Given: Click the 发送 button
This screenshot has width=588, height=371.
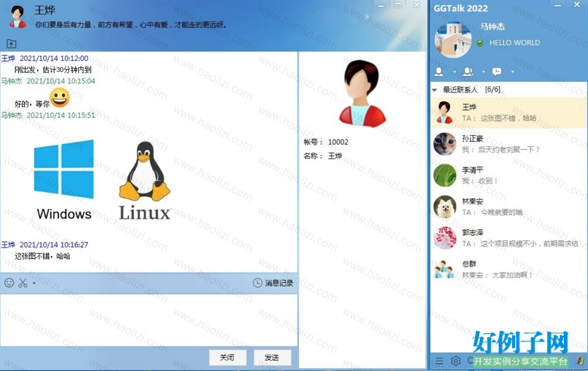Looking at the screenshot, I should point(272,357).
